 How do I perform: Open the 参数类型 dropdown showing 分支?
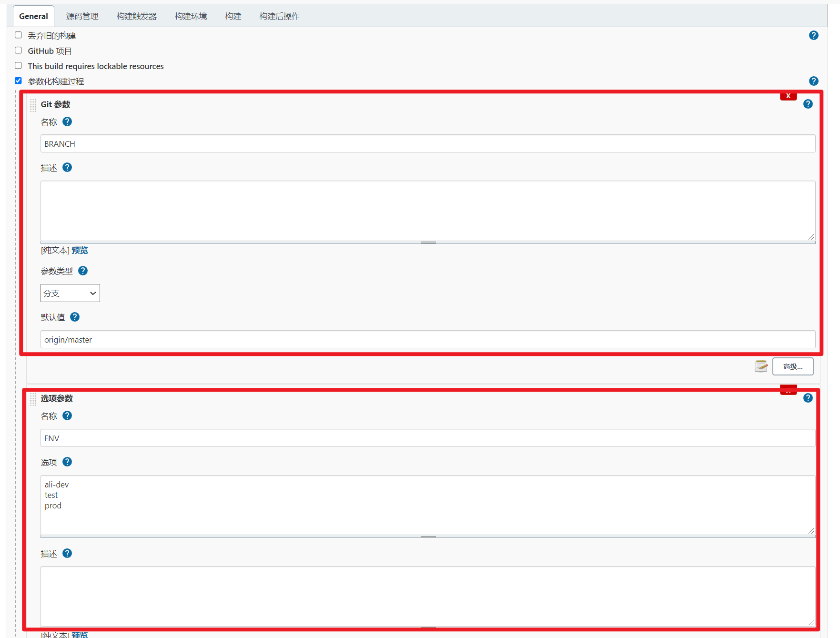[x=70, y=293]
